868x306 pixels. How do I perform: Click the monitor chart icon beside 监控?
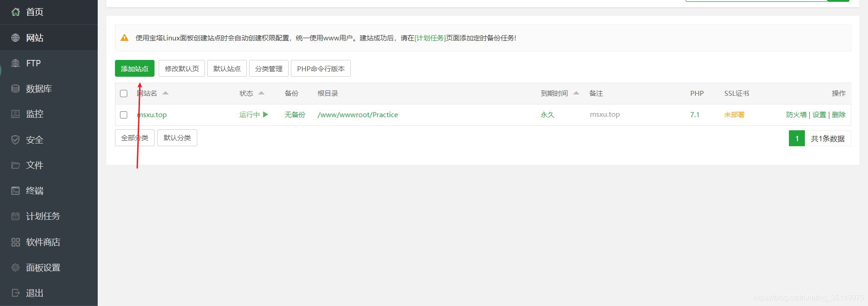pyautogui.click(x=15, y=114)
